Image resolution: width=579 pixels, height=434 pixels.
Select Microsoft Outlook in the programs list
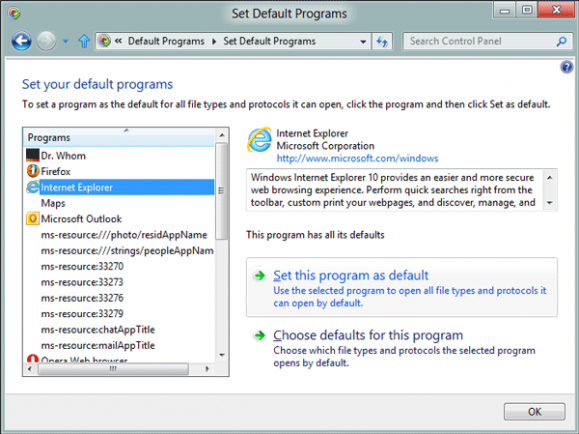tap(81, 219)
